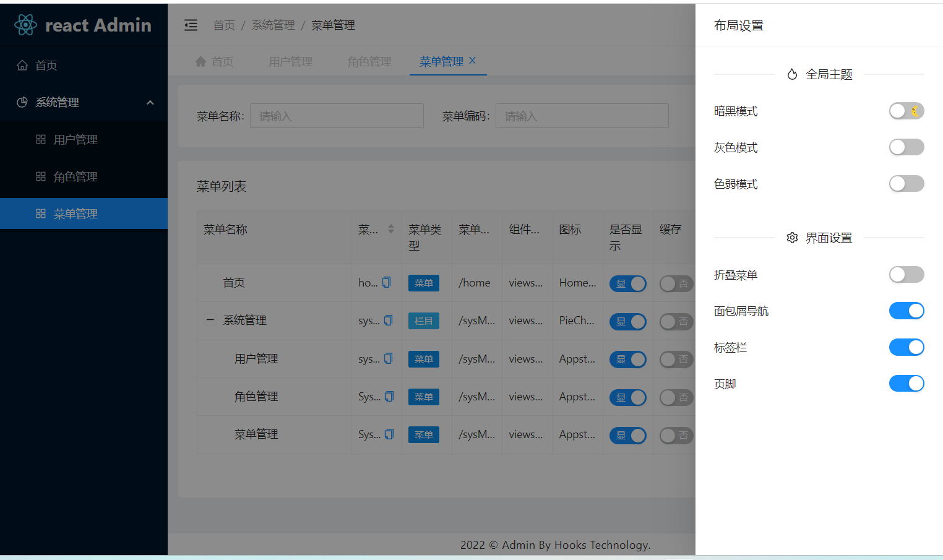Toggle the 是否显示 switch for 用户管理 row
The image size is (943, 560).
[627, 360]
